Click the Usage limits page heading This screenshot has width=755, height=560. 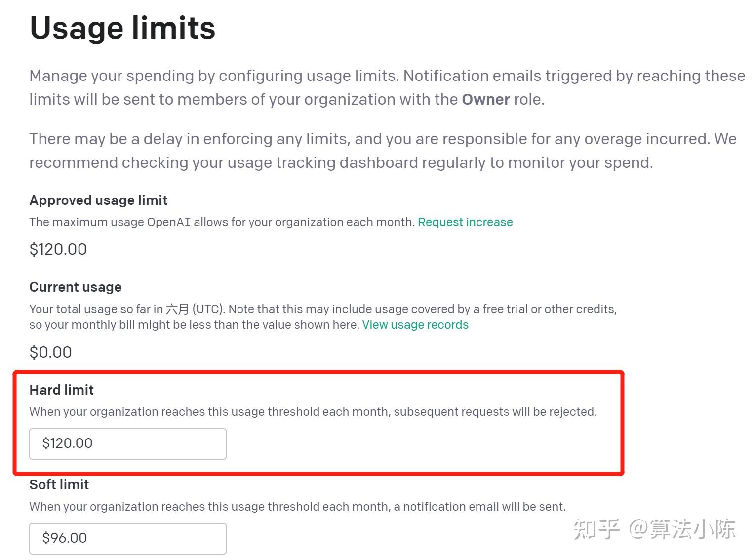point(122,28)
